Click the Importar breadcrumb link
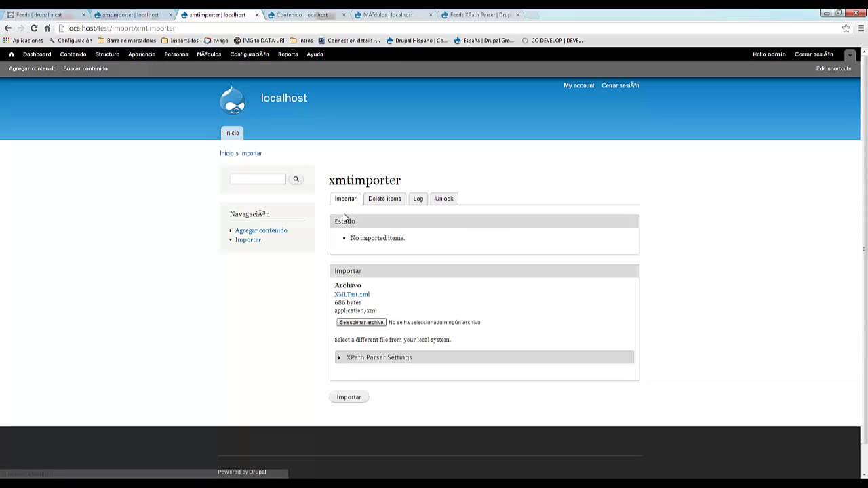Viewport: 868px width, 488px height. pyautogui.click(x=251, y=153)
